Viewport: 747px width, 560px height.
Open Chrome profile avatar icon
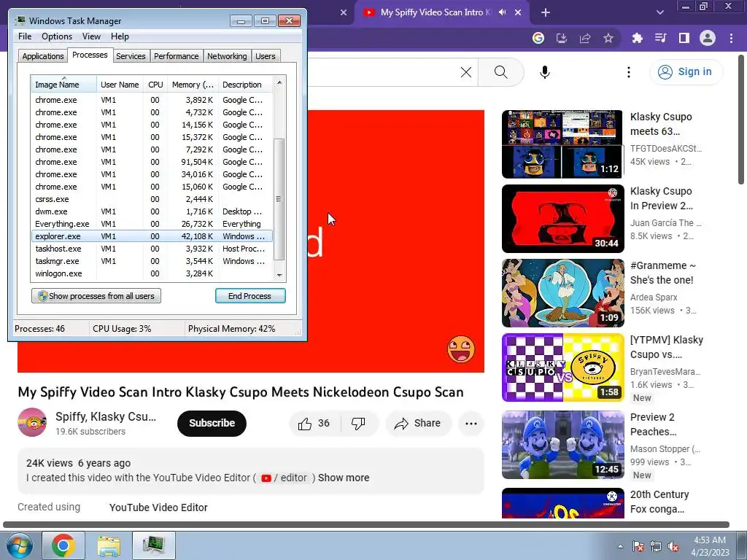(708, 38)
